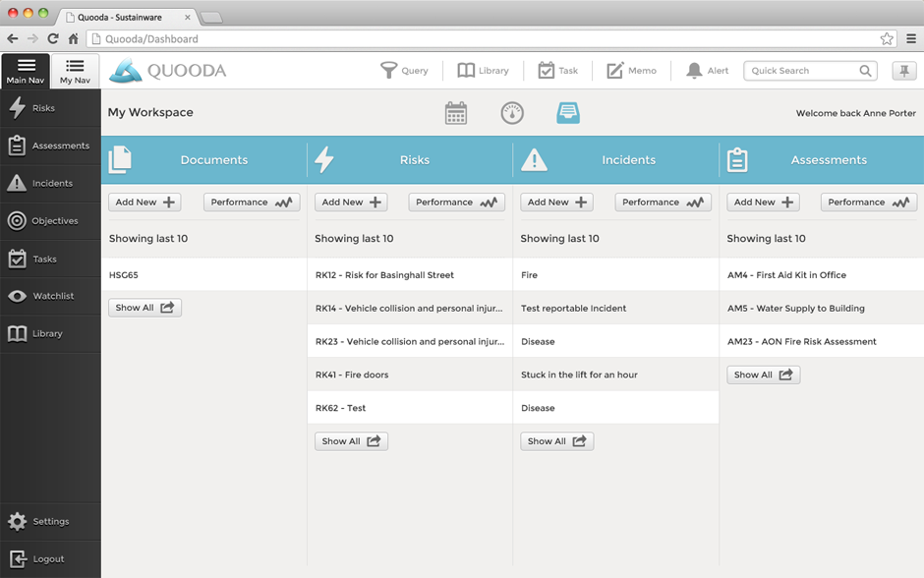Image resolution: width=924 pixels, height=578 pixels.
Task: Select the Main Nav tab
Action: (26, 71)
